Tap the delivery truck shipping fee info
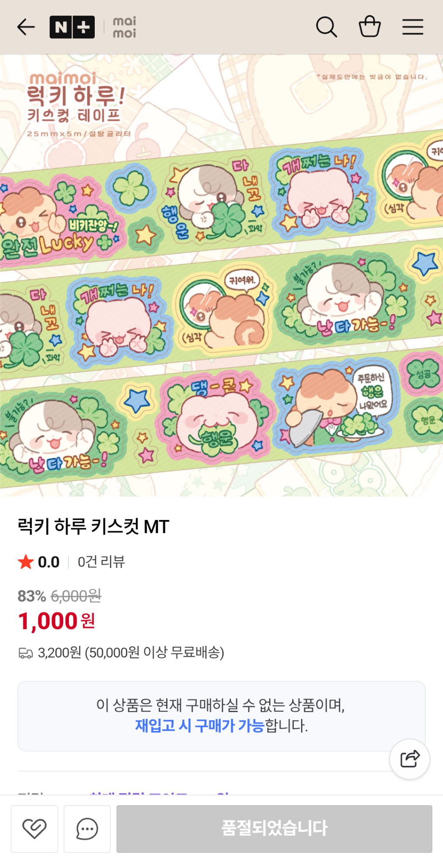 pos(121,652)
